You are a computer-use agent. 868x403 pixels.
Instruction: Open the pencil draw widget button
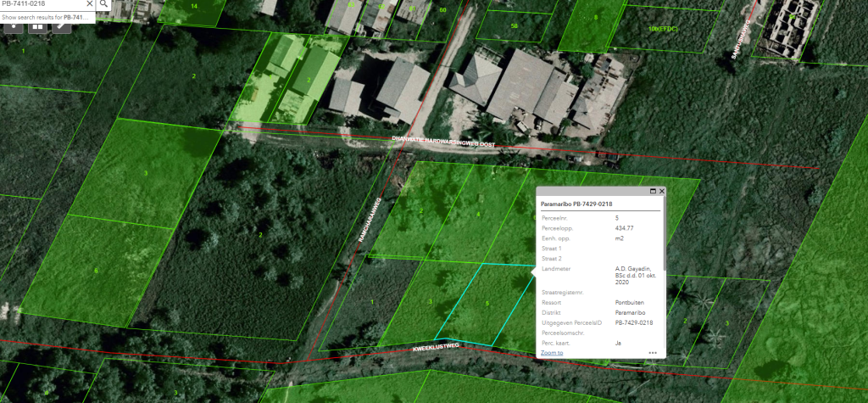[x=61, y=25]
